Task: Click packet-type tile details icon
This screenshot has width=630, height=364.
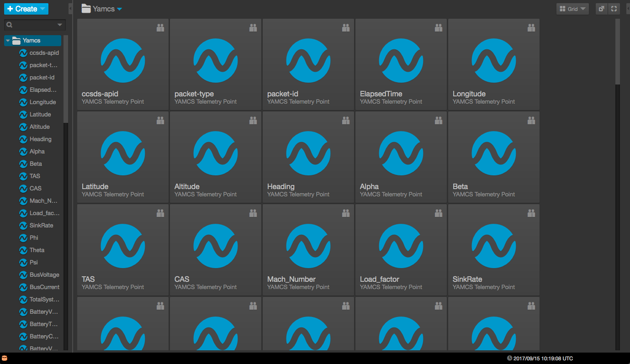Action: coord(253,28)
